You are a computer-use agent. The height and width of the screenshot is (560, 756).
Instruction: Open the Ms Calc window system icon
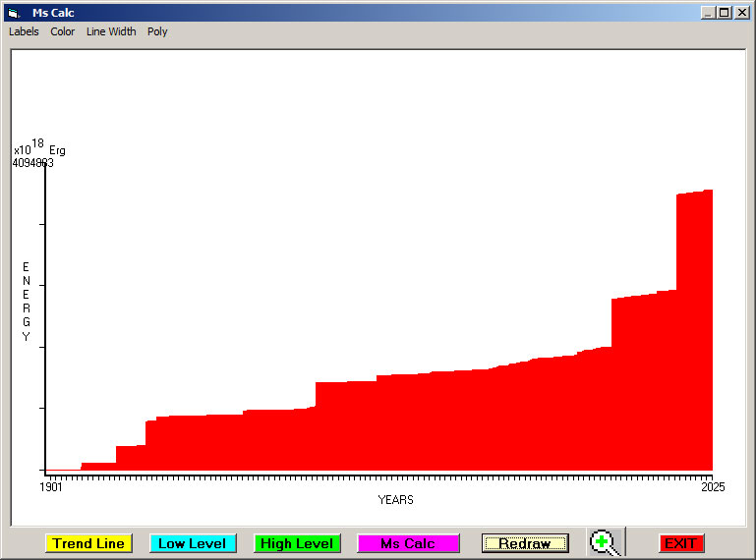(14, 13)
